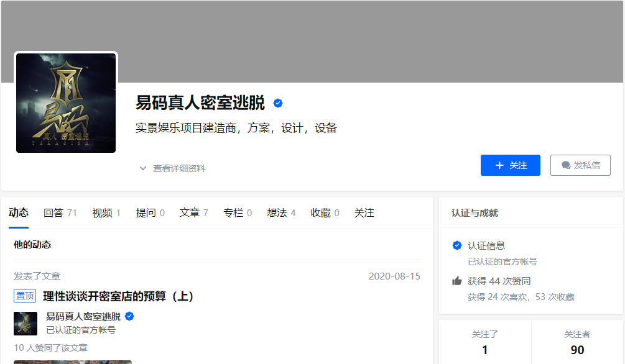Viewport: 625px width, 364px height.
Task: View the 想法 tab
Action: coord(282,213)
